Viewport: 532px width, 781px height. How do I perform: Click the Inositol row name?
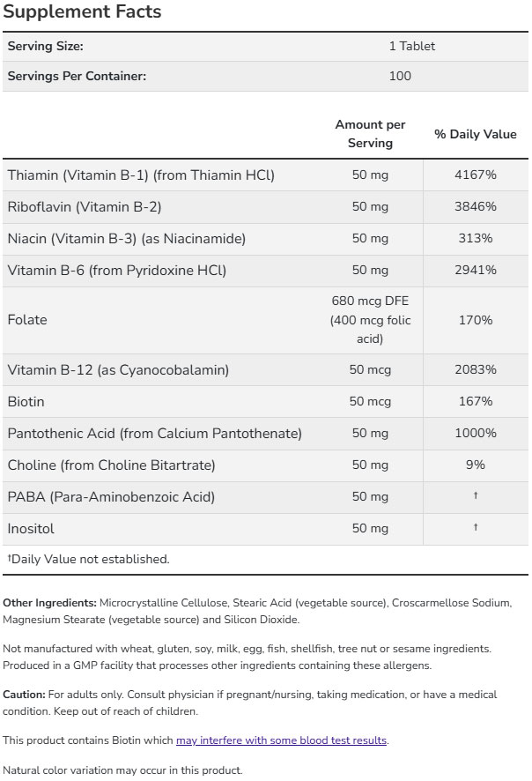31,529
